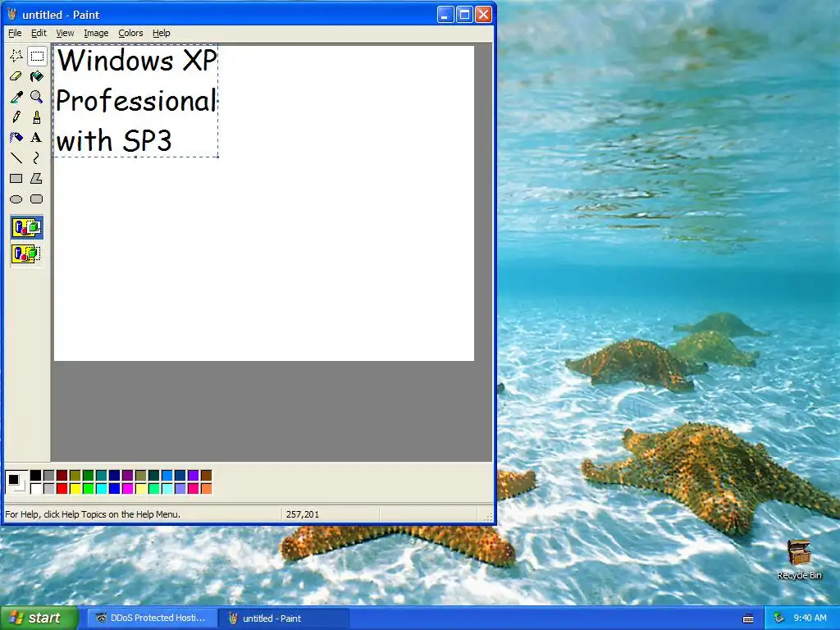Select the Magnifier tool
The image size is (840, 630).
click(36, 97)
